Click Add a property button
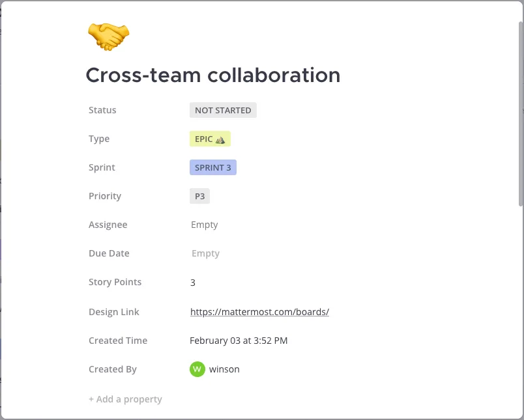 (125, 399)
